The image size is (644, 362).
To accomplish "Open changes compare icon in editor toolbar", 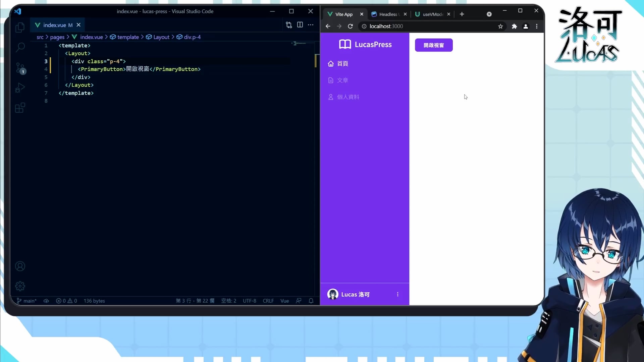I will (x=289, y=25).
